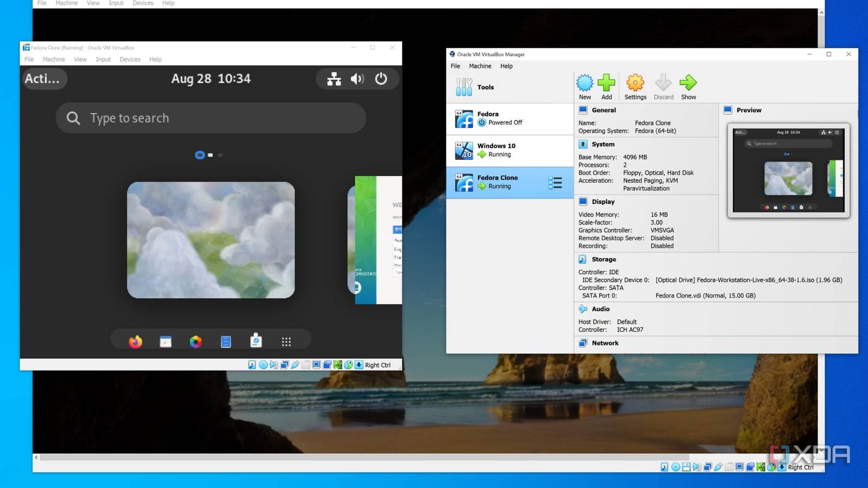Click the hard disk indicator in Fedora Clone status bar
The image size is (868, 488).
(252, 365)
